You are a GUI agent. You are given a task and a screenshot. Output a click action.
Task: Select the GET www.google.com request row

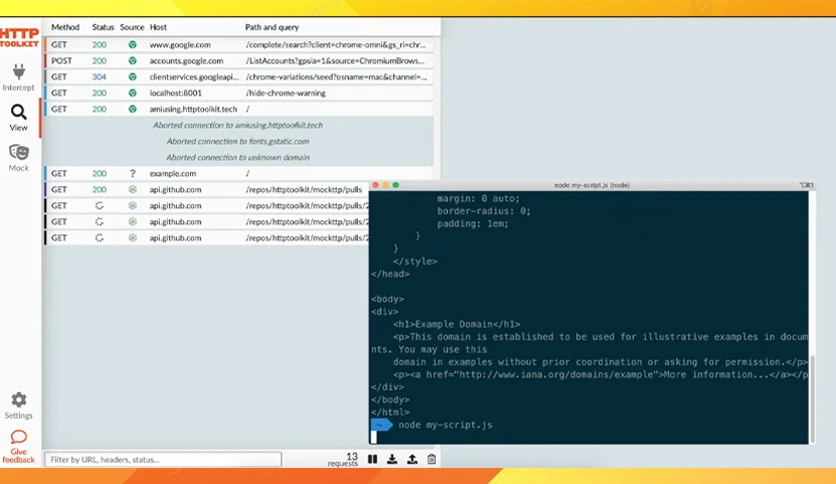click(239, 45)
